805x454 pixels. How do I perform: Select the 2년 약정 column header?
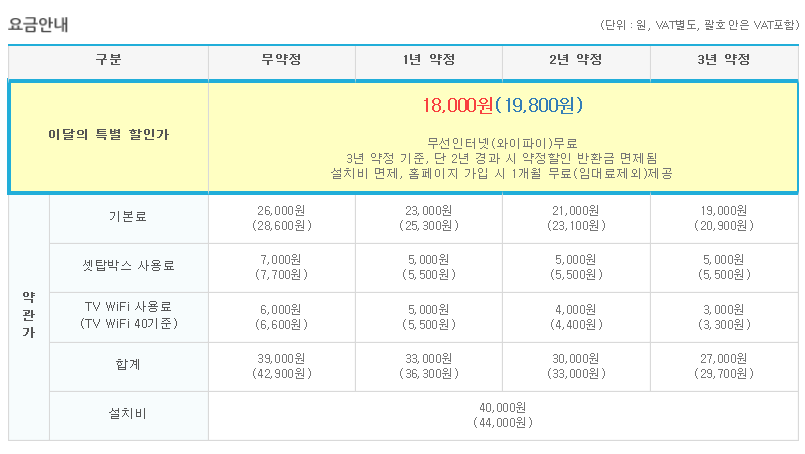pos(576,61)
